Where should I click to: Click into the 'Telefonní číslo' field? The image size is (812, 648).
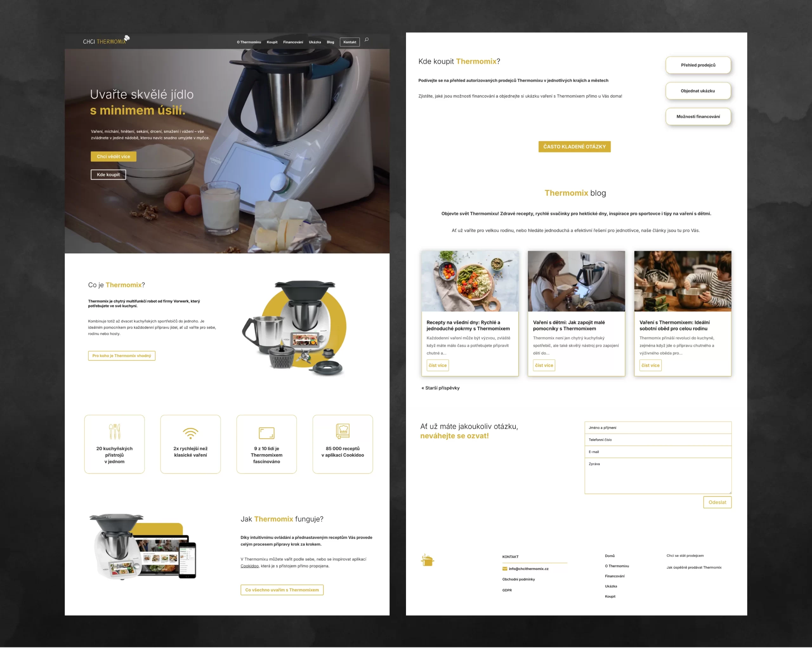tap(658, 439)
